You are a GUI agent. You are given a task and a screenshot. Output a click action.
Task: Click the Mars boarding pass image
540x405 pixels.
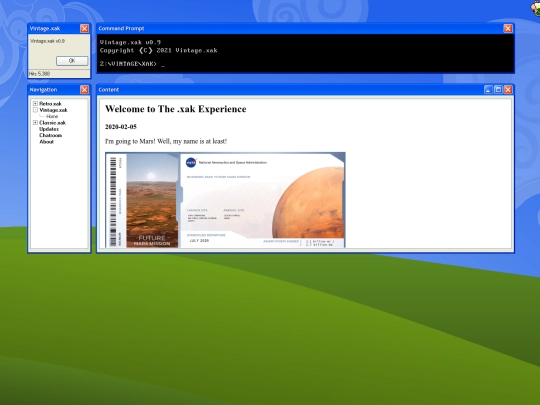click(225, 200)
